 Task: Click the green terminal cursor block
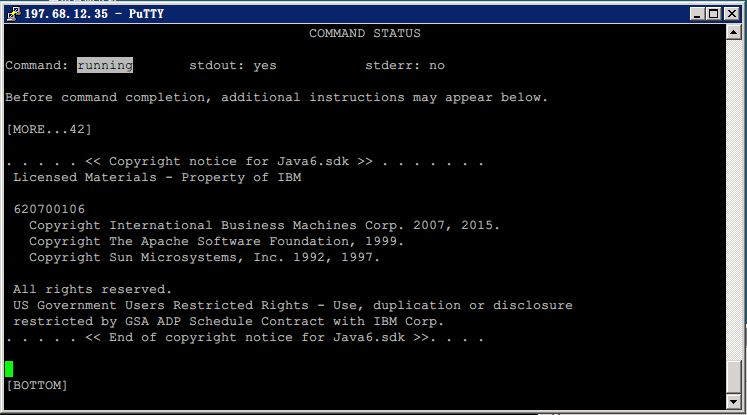(x=9, y=369)
